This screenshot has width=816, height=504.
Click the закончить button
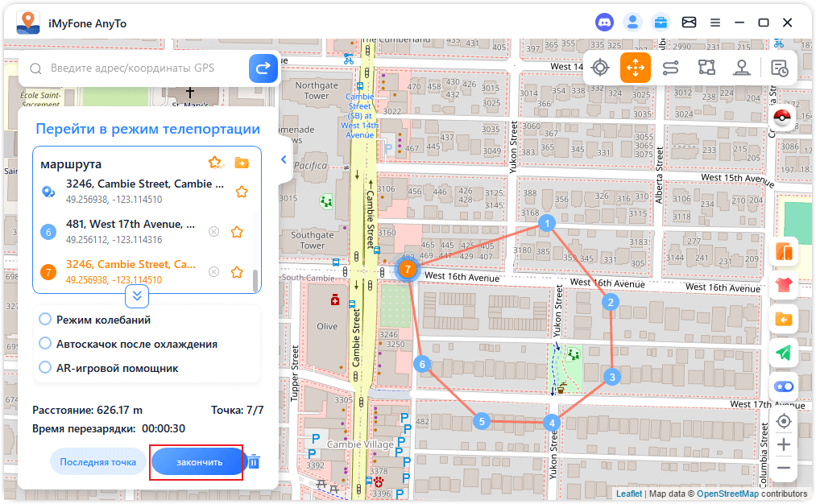(199, 462)
